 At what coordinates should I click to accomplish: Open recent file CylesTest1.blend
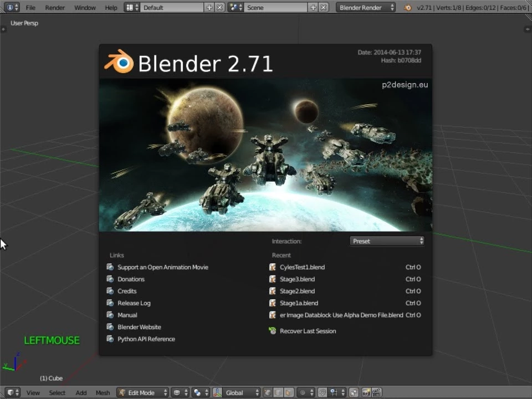(345, 267)
